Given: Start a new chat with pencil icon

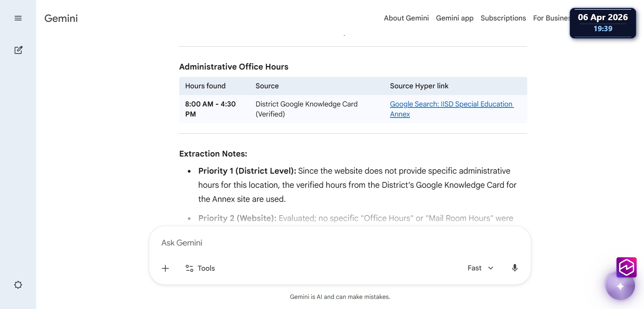Looking at the screenshot, I should (x=18, y=50).
